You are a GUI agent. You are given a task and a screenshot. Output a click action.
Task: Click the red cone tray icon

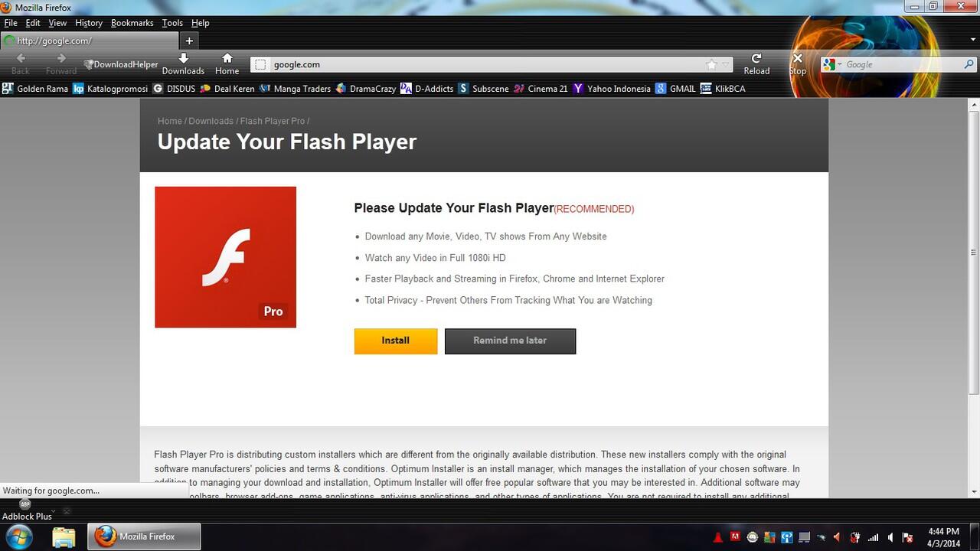point(718,537)
